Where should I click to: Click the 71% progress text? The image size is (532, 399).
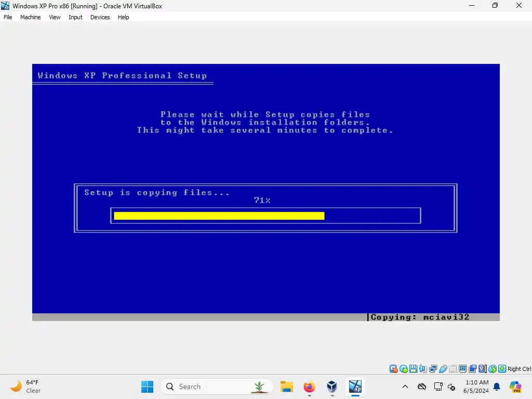[x=262, y=200]
